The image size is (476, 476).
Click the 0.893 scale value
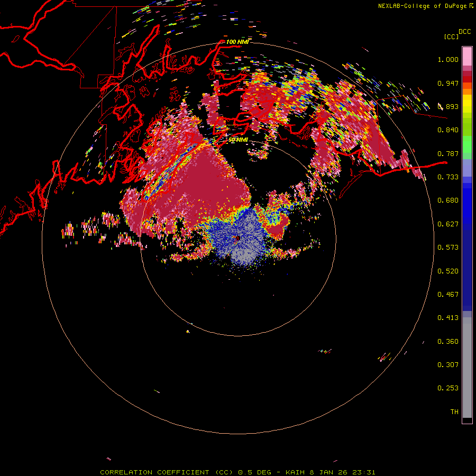pos(448,106)
